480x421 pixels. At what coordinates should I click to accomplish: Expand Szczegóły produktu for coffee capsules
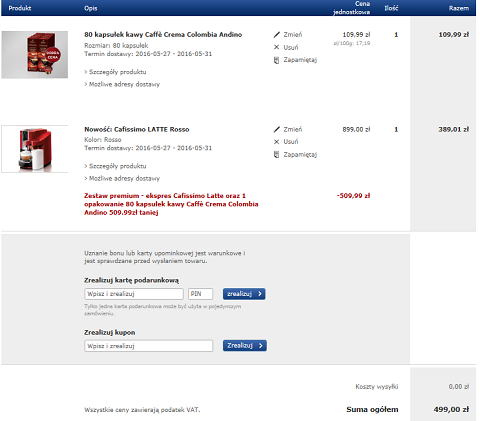pyautogui.click(x=115, y=72)
